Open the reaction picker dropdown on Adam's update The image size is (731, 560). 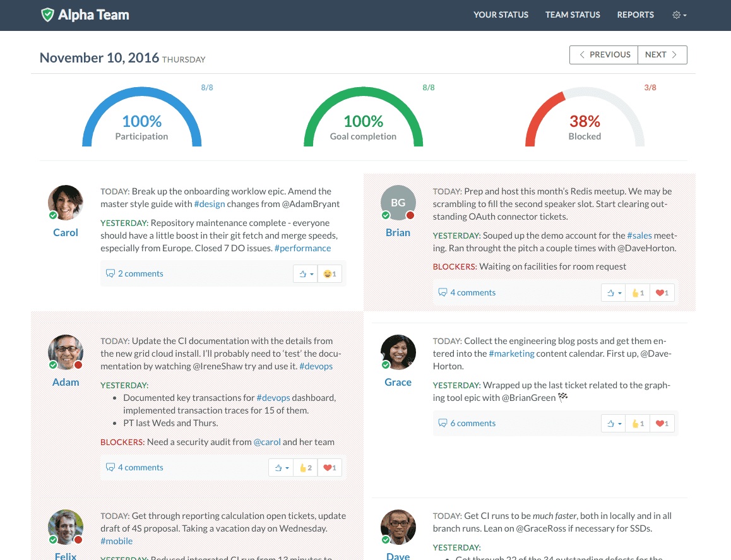tap(281, 467)
